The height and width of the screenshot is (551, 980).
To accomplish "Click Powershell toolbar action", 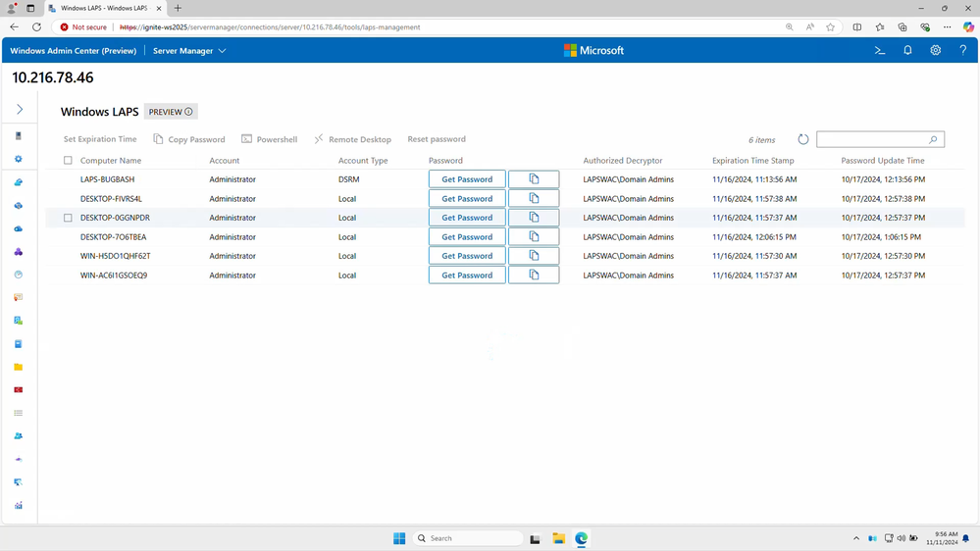I will [270, 139].
